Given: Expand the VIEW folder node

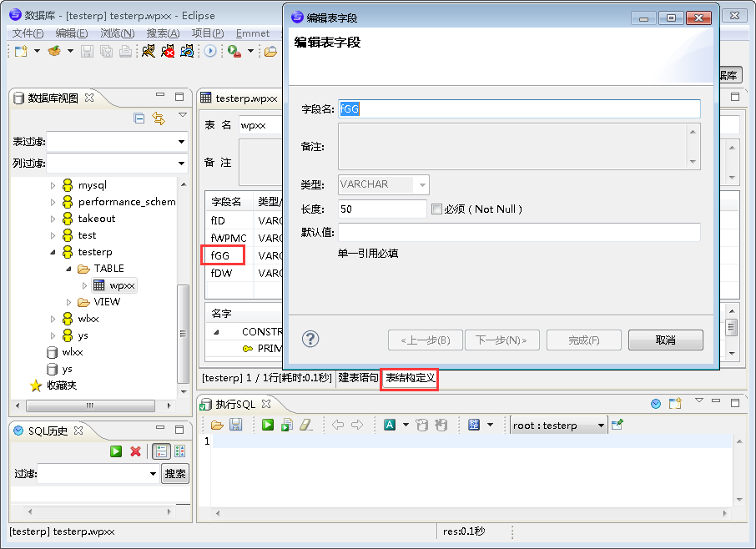Looking at the screenshot, I should pyautogui.click(x=68, y=302).
